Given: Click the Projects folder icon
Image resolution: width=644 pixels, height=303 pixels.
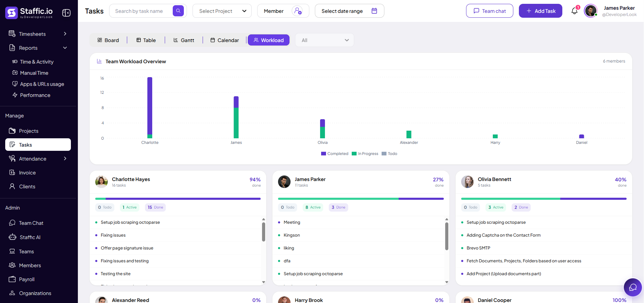Looking at the screenshot, I should (12, 131).
